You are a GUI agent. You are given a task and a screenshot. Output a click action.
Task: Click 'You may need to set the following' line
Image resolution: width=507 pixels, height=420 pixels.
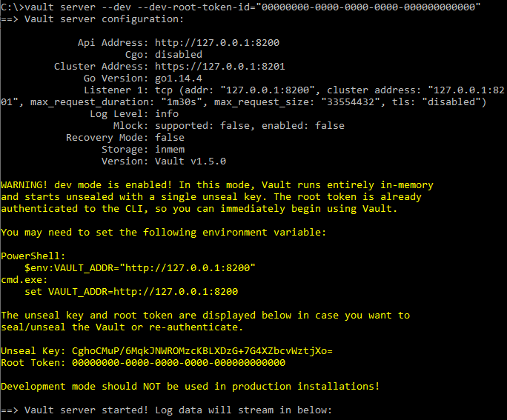pyautogui.click(x=164, y=233)
